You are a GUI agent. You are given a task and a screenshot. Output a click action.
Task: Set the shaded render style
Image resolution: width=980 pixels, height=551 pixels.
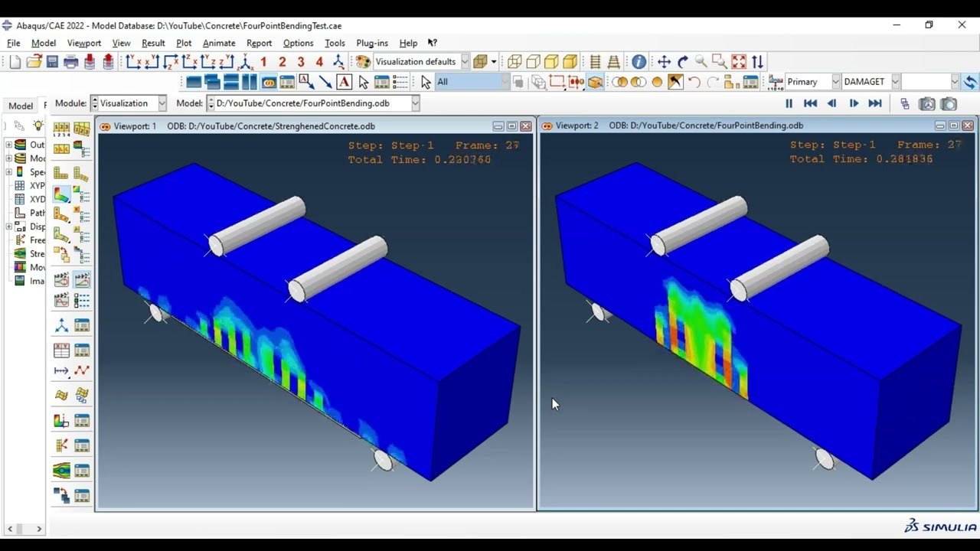pos(570,62)
